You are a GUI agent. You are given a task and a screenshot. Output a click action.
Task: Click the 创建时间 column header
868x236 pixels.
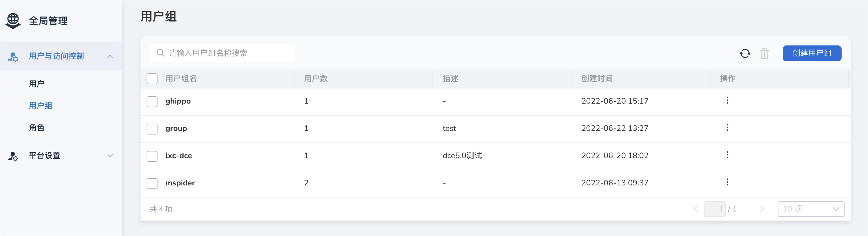pos(597,79)
